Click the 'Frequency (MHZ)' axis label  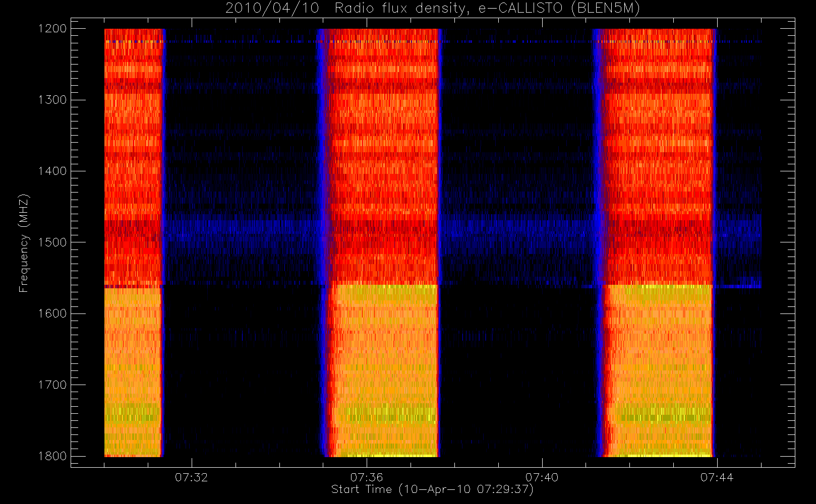pyautogui.click(x=24, y=243)
